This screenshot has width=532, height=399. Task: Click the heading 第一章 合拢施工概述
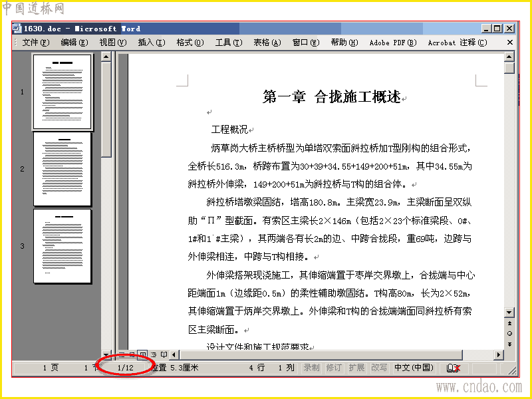[x=332, y=97]
